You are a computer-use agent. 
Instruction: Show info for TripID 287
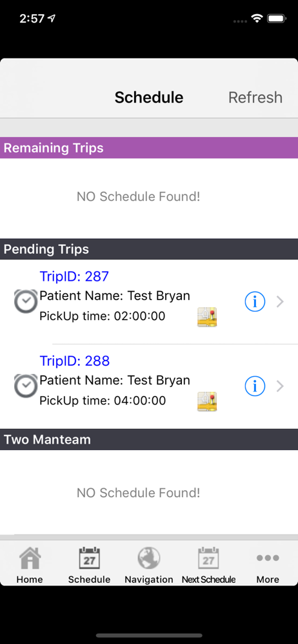255,302
